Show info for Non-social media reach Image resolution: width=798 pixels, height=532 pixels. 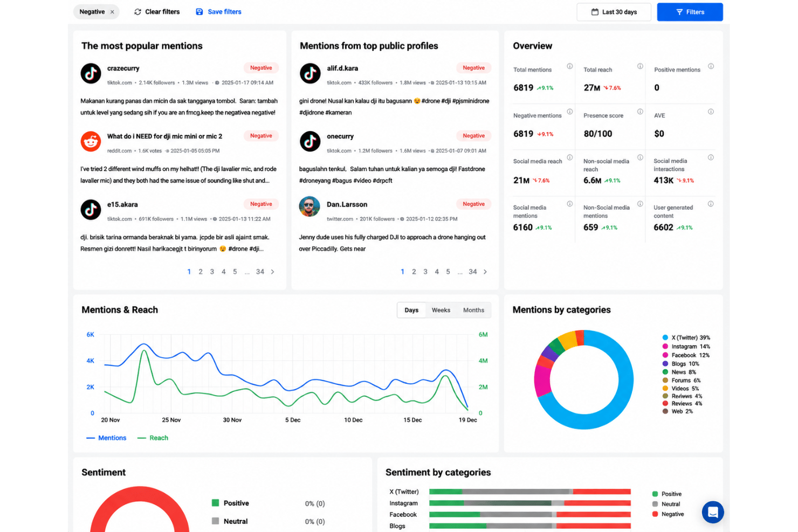[640, 157]
